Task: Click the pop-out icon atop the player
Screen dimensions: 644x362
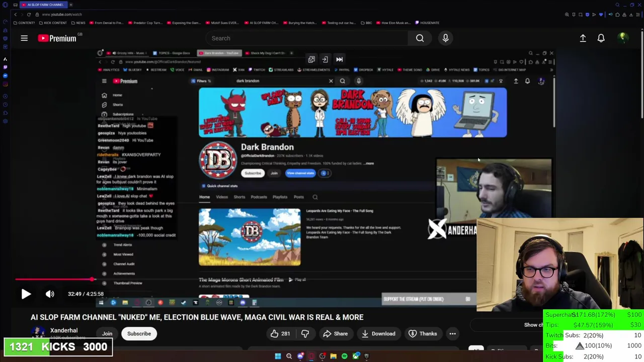Action: (x=311, y=59)
